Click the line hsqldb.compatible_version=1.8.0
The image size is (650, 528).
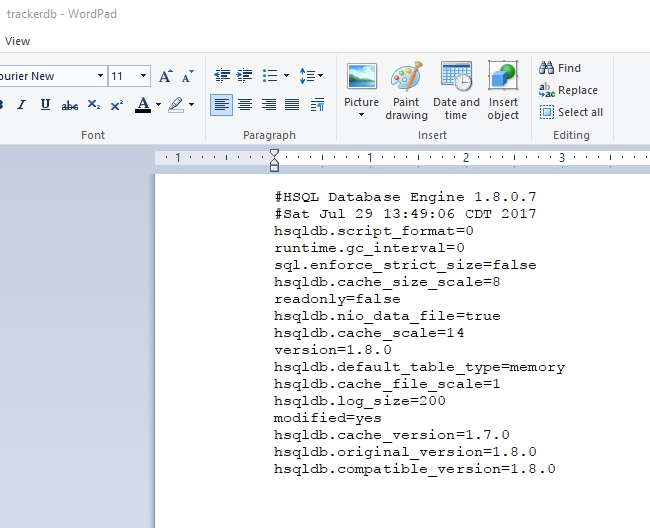[415, 469]
